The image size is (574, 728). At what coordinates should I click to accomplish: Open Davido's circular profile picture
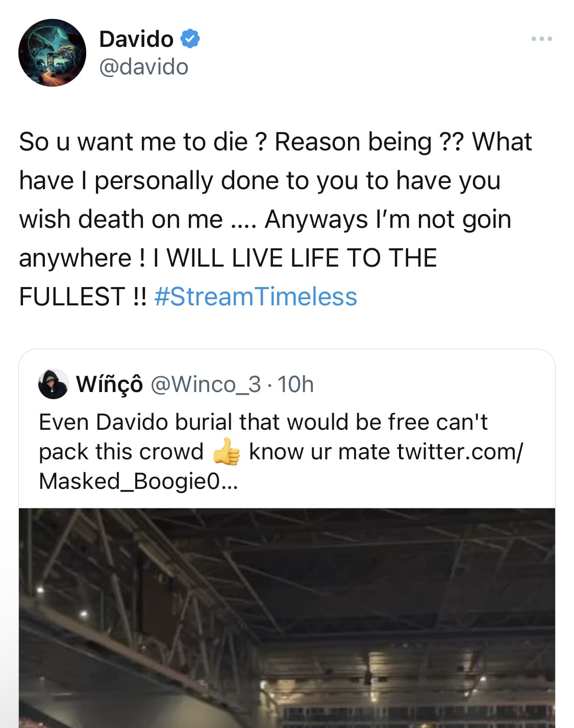click(x=52, y=53)
